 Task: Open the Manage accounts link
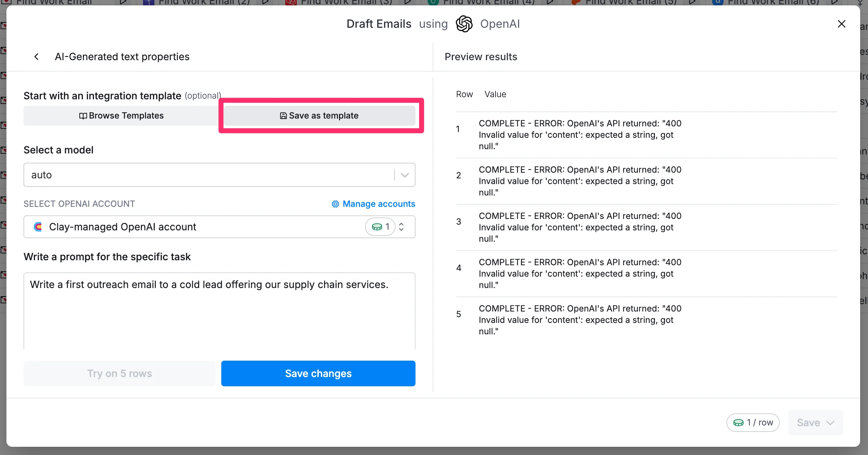(x=379, y=204)
